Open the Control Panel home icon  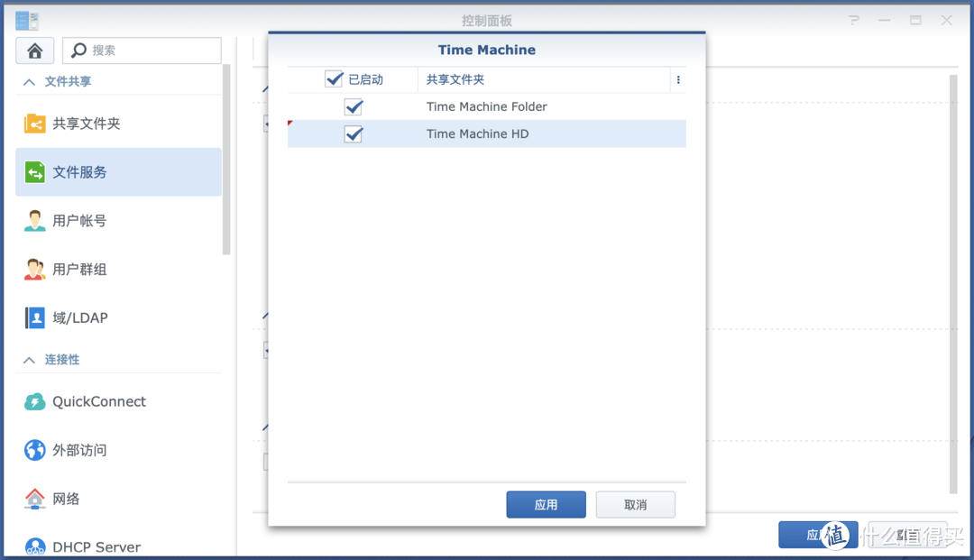(x=35, y=50)
